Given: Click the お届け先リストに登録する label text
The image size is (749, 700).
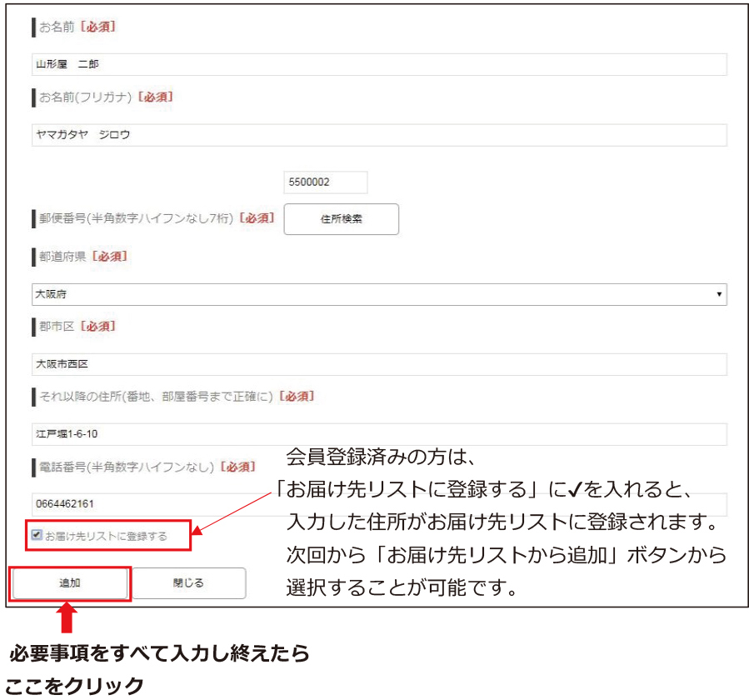Looking at the screenshot, I should pyautogui.click(x=106, y=537).
